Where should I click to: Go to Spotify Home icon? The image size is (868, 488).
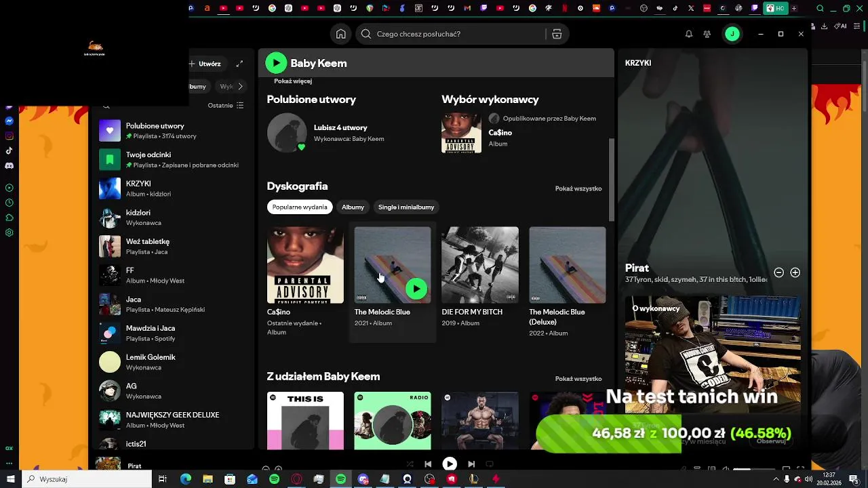pos(341,34)
